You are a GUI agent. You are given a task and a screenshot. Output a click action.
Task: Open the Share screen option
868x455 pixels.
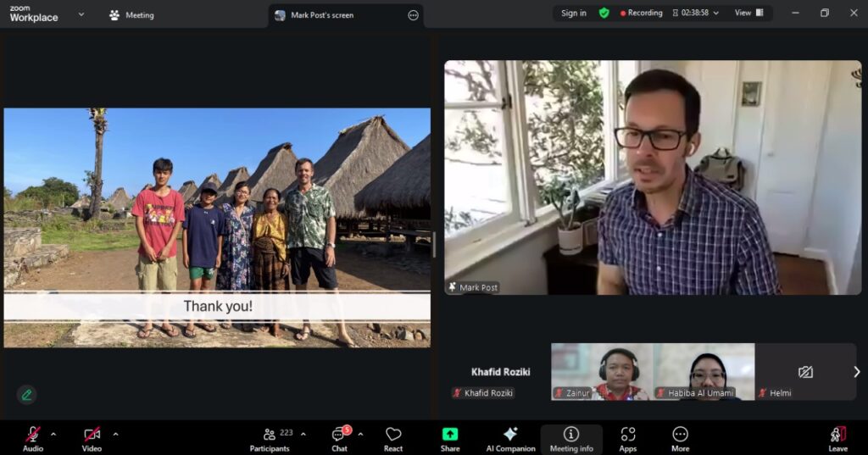point(450,438)
